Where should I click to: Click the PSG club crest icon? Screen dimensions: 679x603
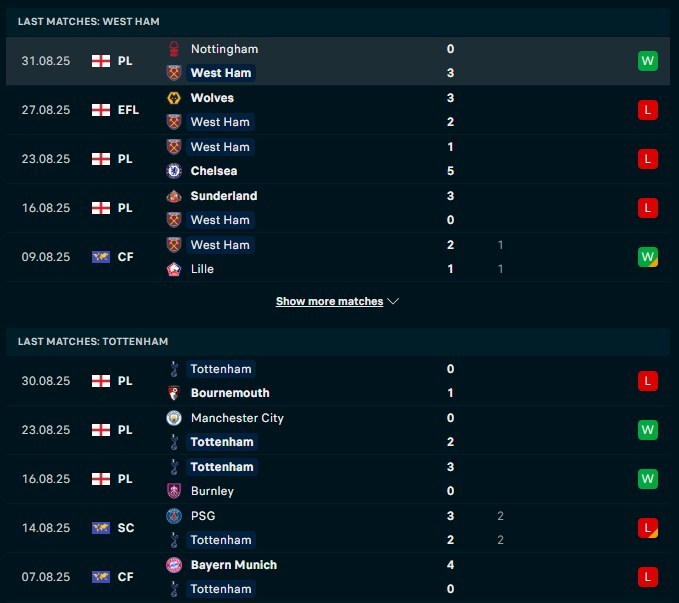coord(174,515)
